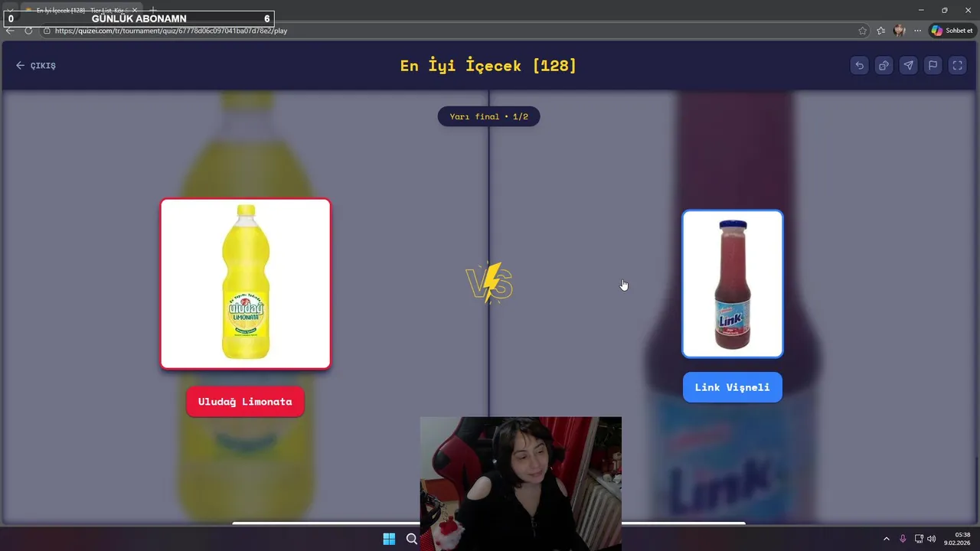Reload the page using the refresh icon

[28, 31]
